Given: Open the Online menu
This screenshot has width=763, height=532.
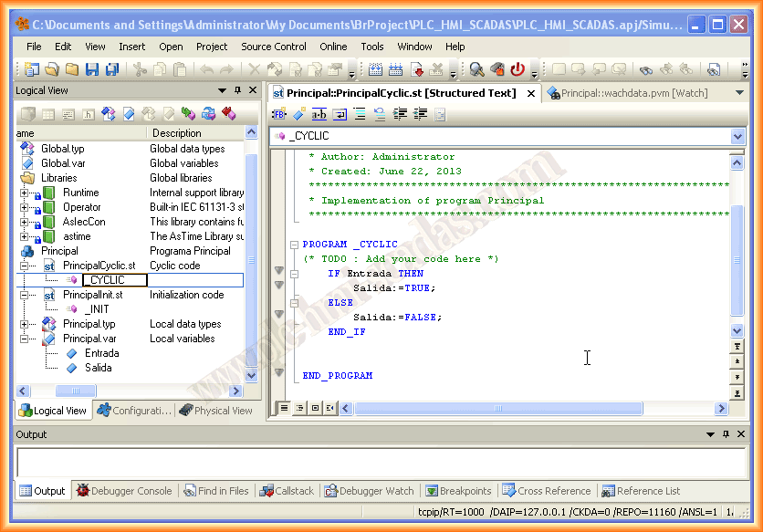Looking at the screenshot, I should click(333, 47).
